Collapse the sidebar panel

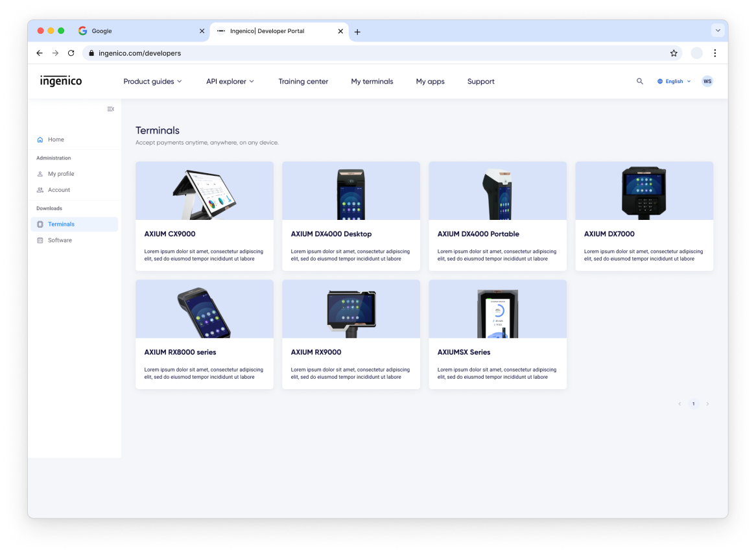111,109
